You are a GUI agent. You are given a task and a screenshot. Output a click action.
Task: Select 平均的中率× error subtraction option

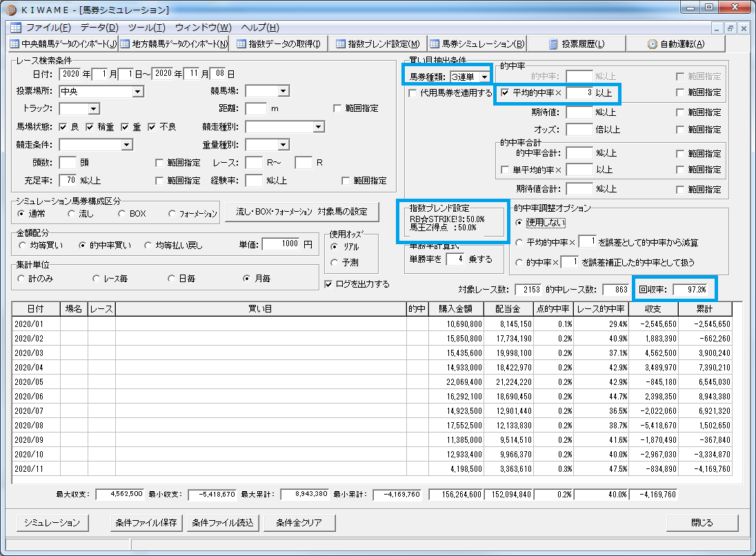click(519, 243)
